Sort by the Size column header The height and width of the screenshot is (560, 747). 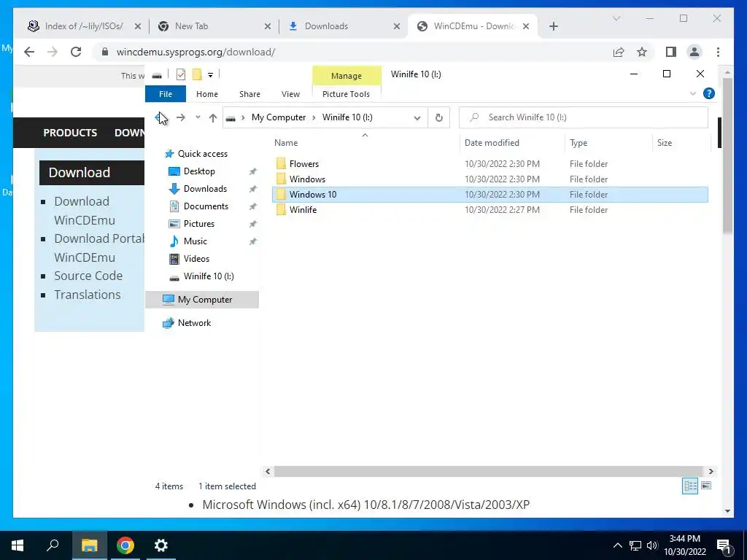(681, 142)
